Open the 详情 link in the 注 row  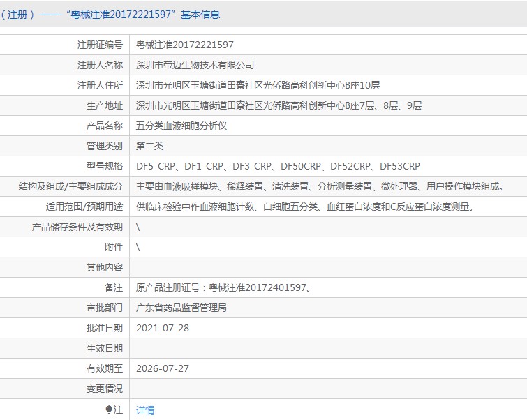tap(145, 410)
